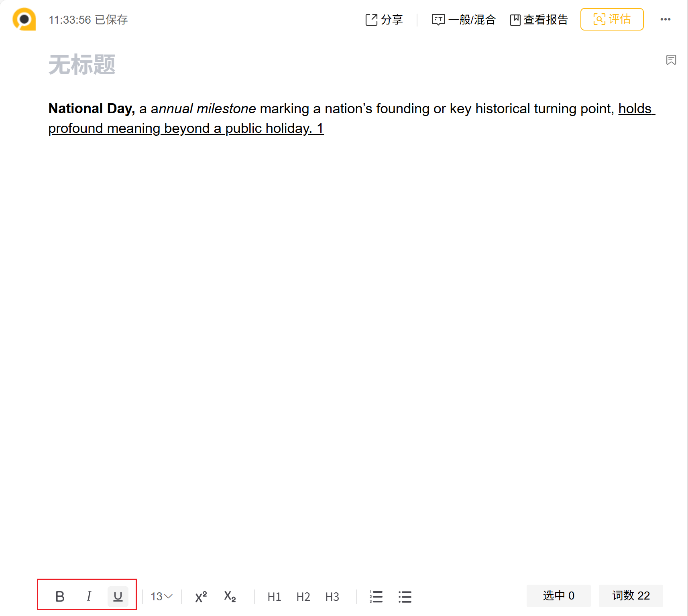Click the word count 词数 22 indicator

pyautogui.click(x=630, y=596)
